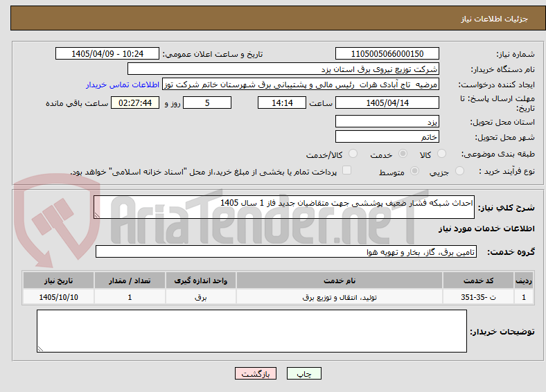
Task: Click the delivery city field خاتم
Action: (x=387, y=136)
